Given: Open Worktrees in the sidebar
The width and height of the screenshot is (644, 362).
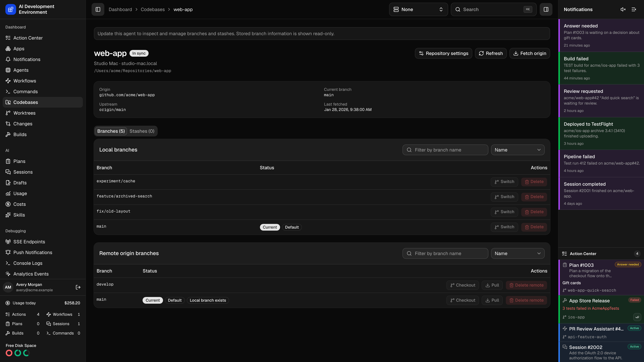Looking at the screenshot, I should pos(43,113).
